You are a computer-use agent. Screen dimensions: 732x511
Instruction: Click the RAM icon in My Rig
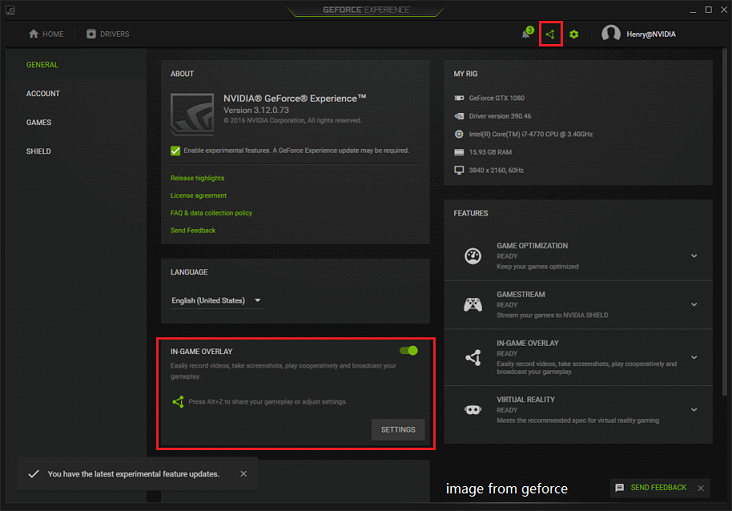click(459, 152)
